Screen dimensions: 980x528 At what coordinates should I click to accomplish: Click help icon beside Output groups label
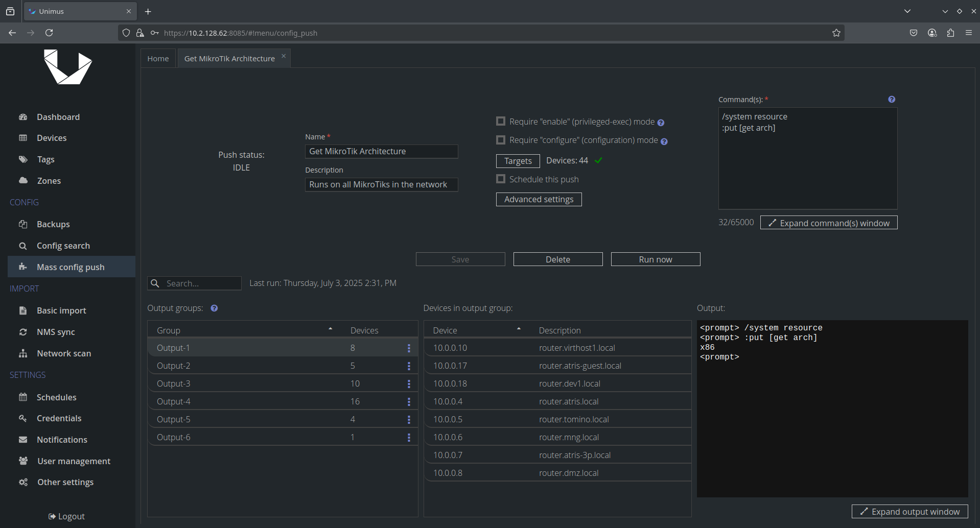pos(214,308)
